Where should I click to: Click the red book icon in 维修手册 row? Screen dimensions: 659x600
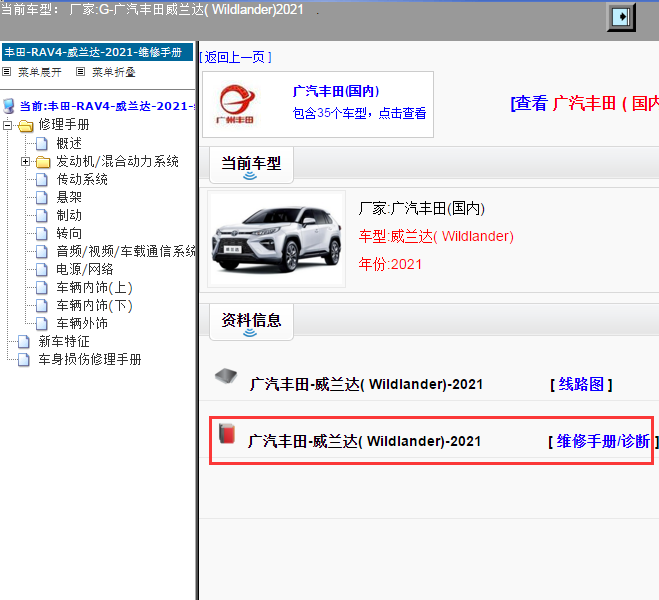coord(227,433)
